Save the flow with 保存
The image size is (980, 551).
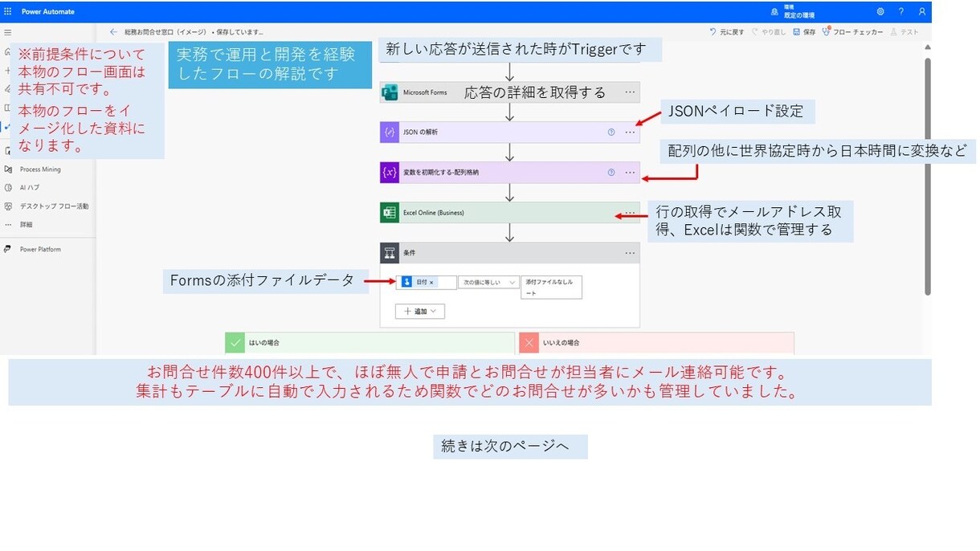804,32
